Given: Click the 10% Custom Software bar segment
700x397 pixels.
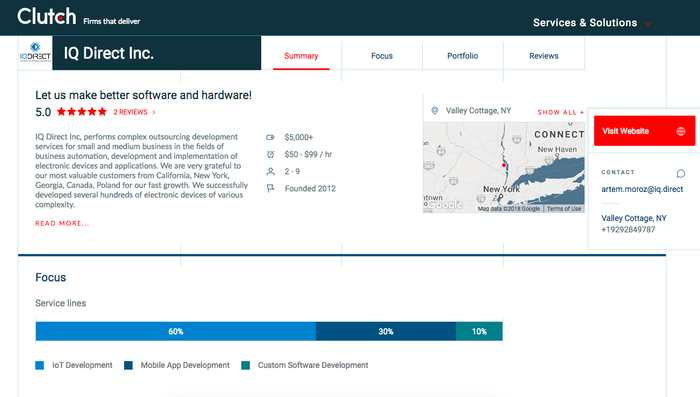Looking at the screenshot, I should (479, 331).
